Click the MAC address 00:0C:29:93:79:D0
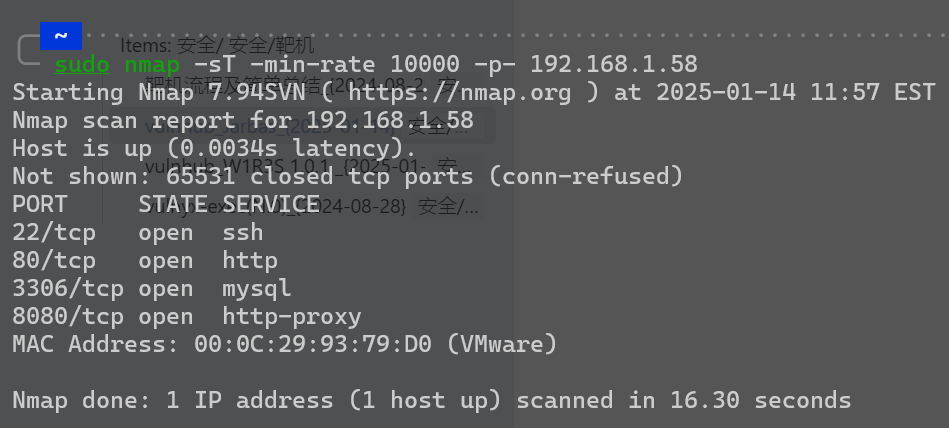This screenshot has width=949, height=428. click(x=313, y=344)
